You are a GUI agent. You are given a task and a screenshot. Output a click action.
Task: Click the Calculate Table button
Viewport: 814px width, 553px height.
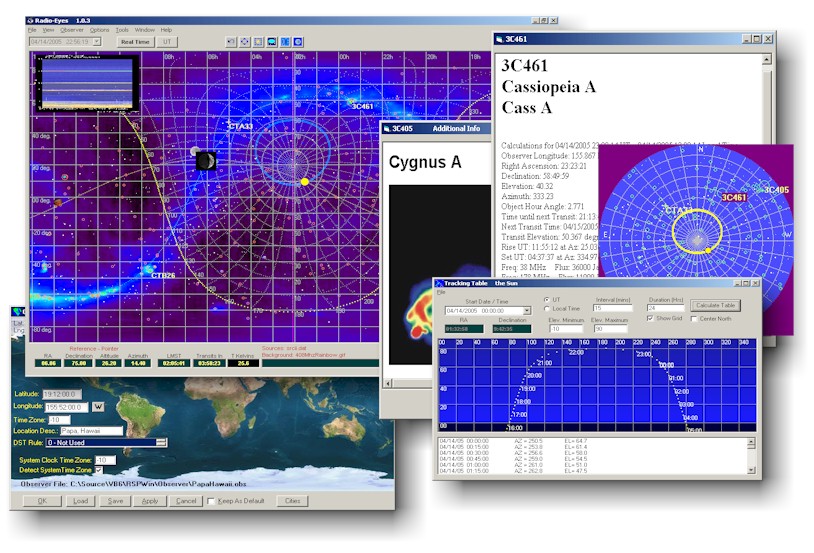(715, 306)
